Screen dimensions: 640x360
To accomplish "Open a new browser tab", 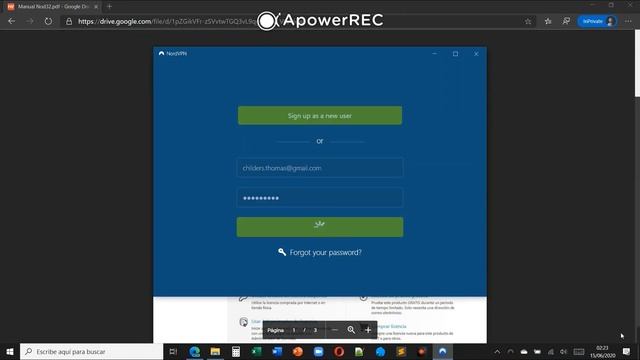I will click(109, 7).
